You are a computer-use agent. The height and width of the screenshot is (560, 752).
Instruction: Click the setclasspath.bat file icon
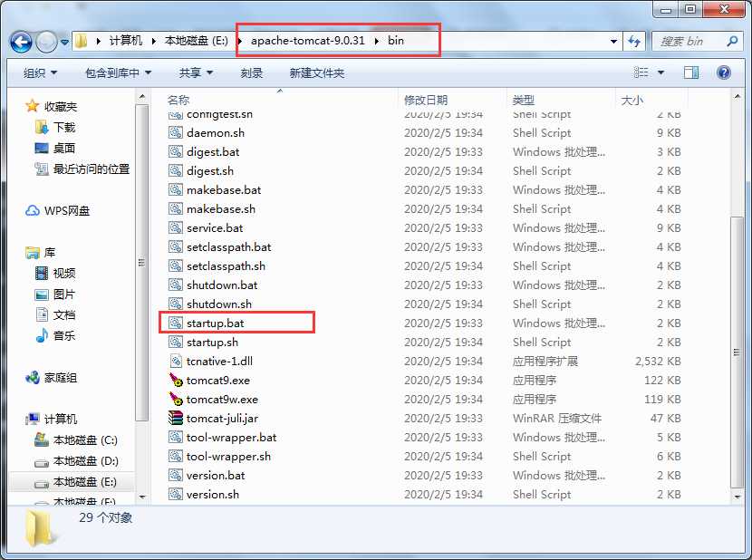[x=176, y=246]
